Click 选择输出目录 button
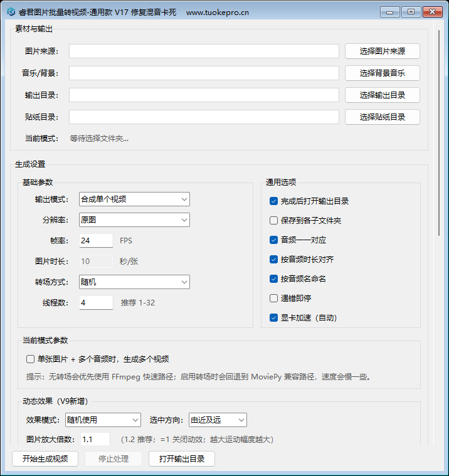Screen dimensions: 449x476 pos(382,95)
